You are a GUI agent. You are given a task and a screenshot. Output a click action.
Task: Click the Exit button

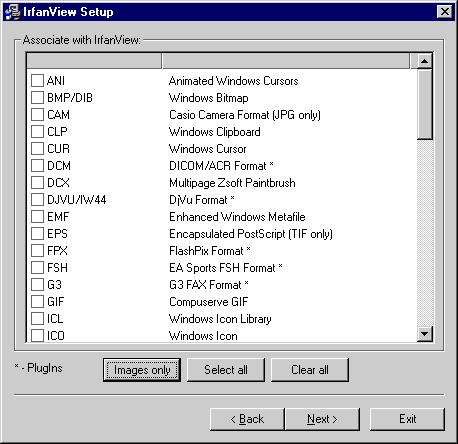click(407, 419)
